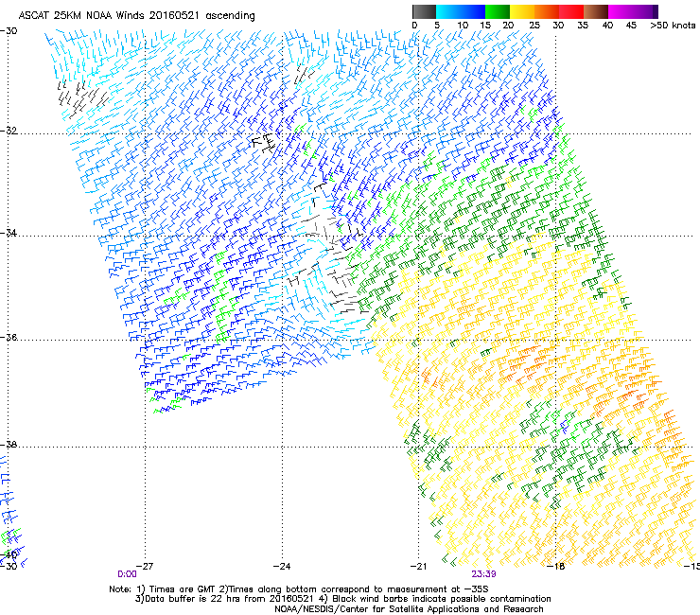Pick the orange 25-30 knots color band
This screenshot has height=615, width=700.
[547, 11]
